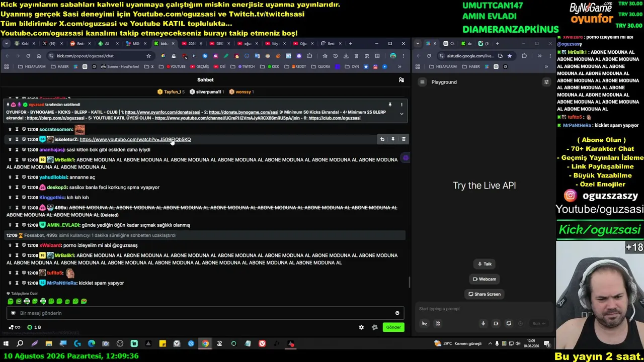Open the HESAPLARIM bookmarks folder in the Kick window
The width and height of the screenshot is (644, 362).
point(31,67)
